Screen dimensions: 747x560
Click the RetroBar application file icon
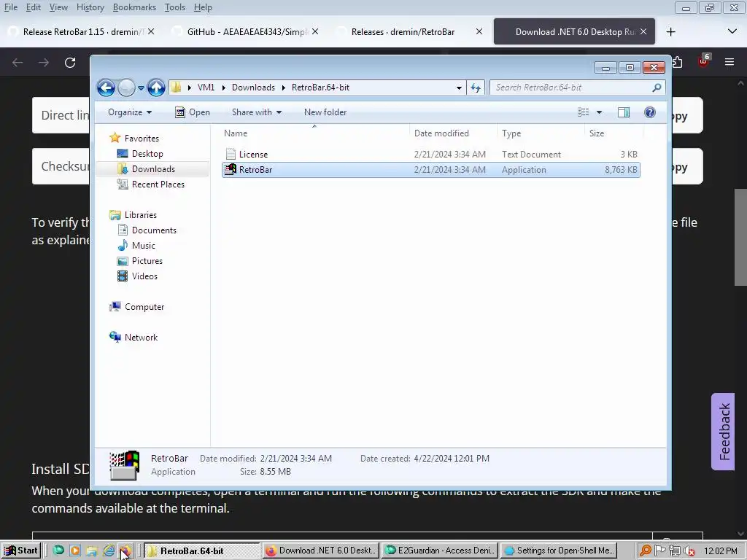230,169
